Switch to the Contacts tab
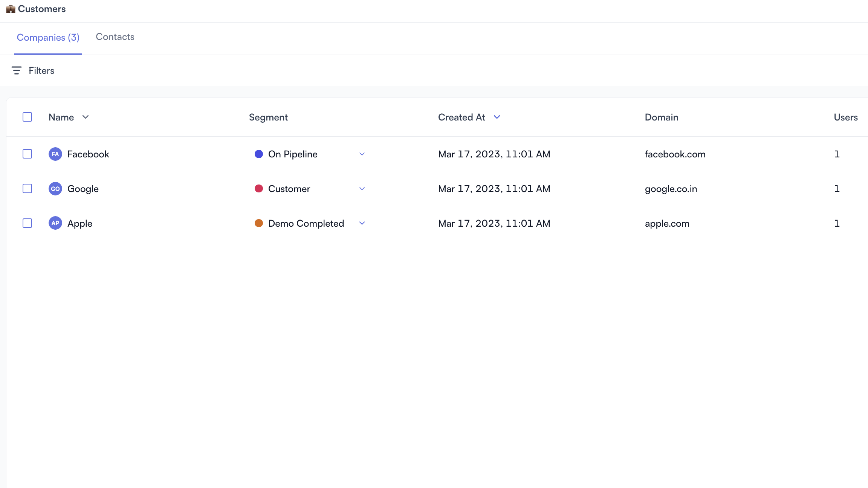Screen dimensions: 868x488 115,37
